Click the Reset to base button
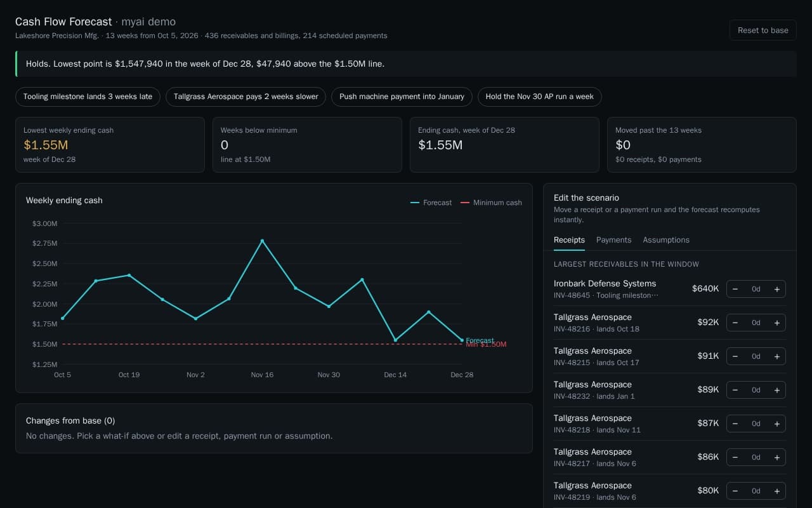The height and width of the screenshot is (508, 812). tap(763, 30)
